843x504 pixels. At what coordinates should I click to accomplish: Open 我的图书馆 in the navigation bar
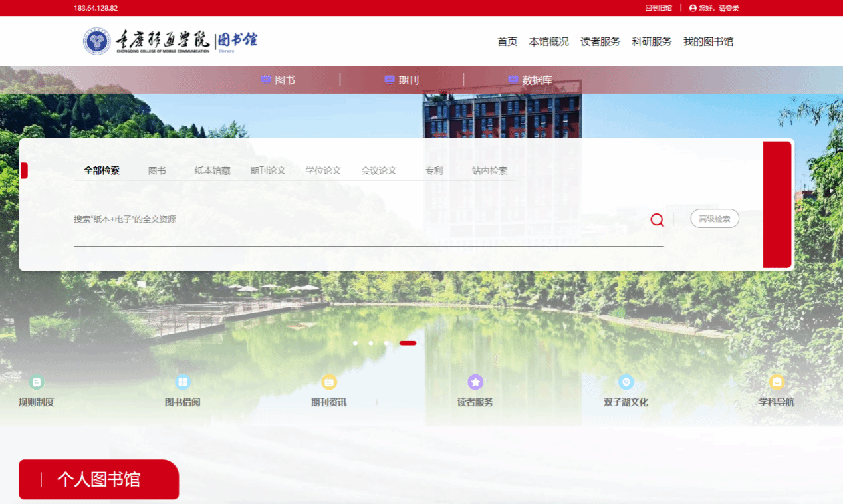click(708, 41)
